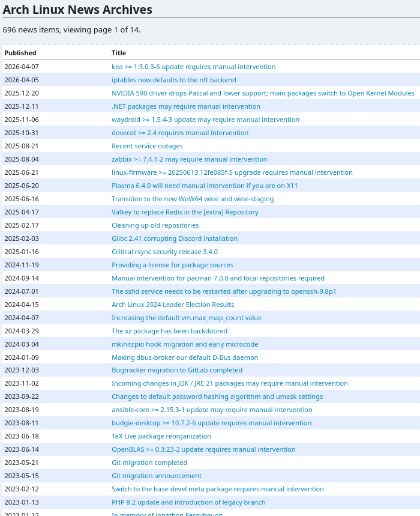Click the date 2024-03-29
The height and width of the screenshot is (516, 420).
pos(22,331)
